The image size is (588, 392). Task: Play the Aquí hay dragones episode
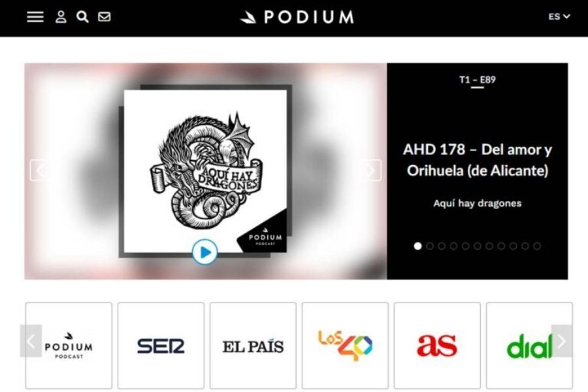204,252
